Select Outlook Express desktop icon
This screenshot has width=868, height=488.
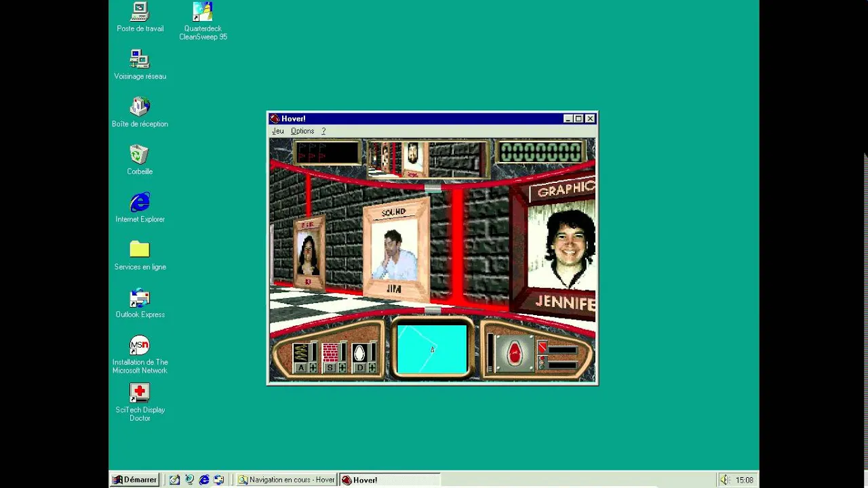[x=140, y=302]
